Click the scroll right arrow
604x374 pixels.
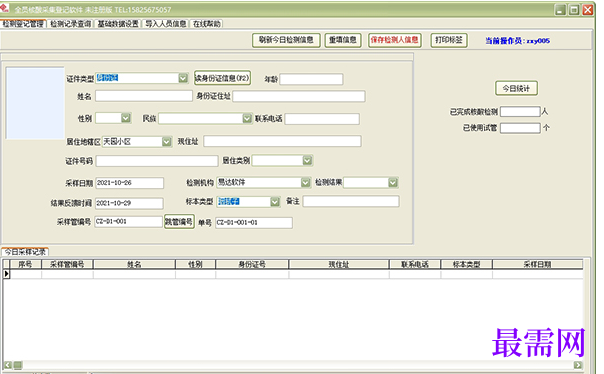tap(578, 365)
